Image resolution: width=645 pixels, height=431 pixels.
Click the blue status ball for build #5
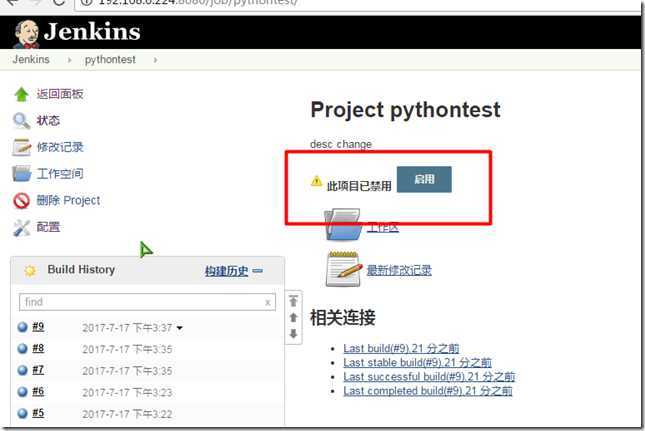(23, 413)
